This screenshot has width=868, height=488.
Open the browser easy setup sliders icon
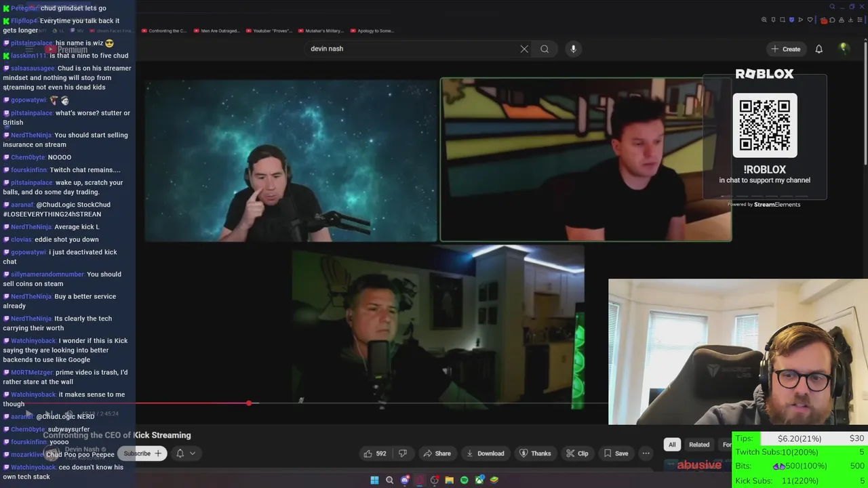(x=860, y=20)
